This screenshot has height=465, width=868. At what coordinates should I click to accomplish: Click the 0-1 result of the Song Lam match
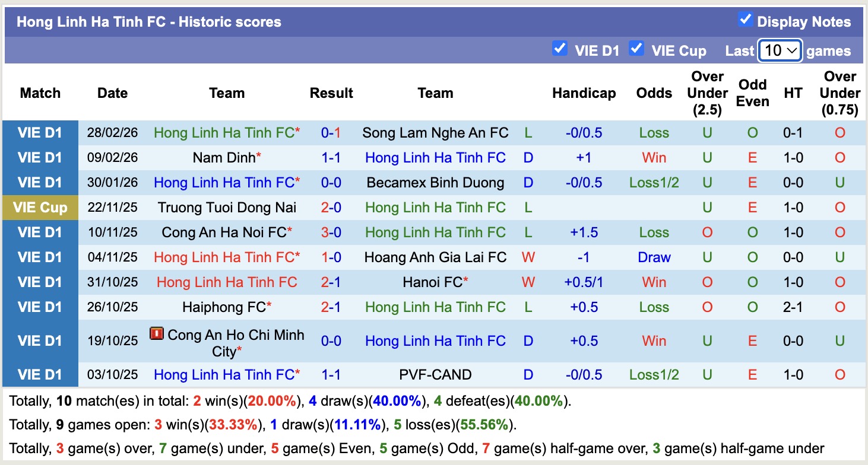331,132
